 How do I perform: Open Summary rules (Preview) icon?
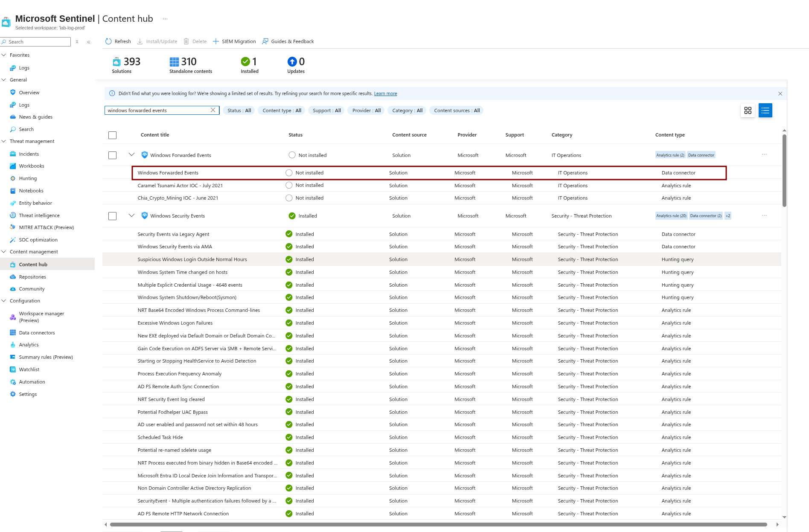pyautogui.click(x=13, y=357)
